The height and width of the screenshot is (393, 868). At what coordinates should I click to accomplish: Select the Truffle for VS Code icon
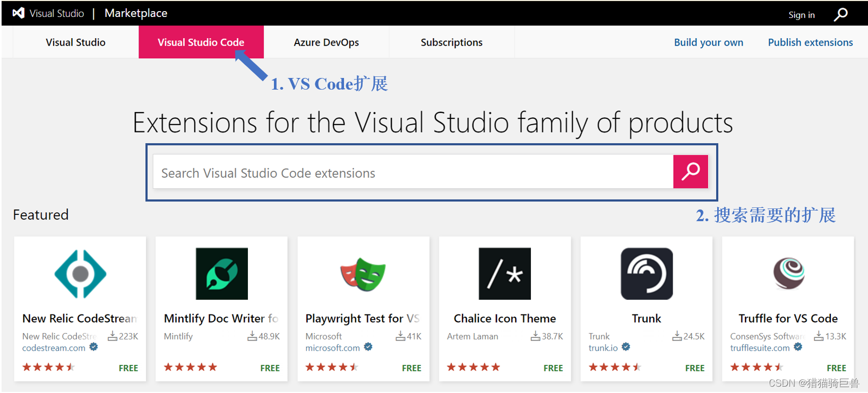(x=788, y=274)
